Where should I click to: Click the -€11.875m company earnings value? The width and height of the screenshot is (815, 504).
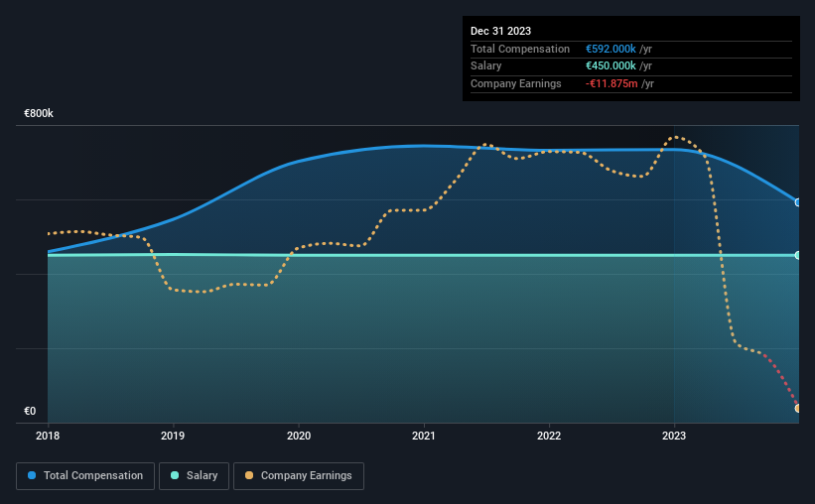(611, 83)
